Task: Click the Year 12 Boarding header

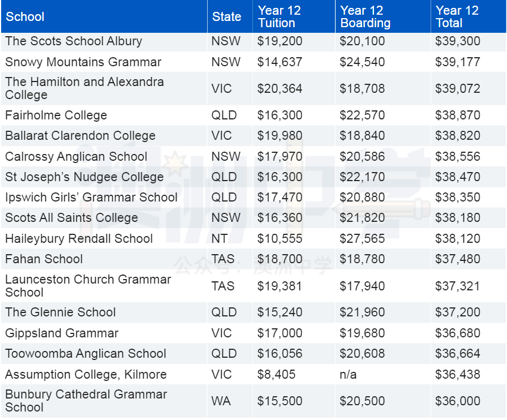Action: (x=365, y=17)
